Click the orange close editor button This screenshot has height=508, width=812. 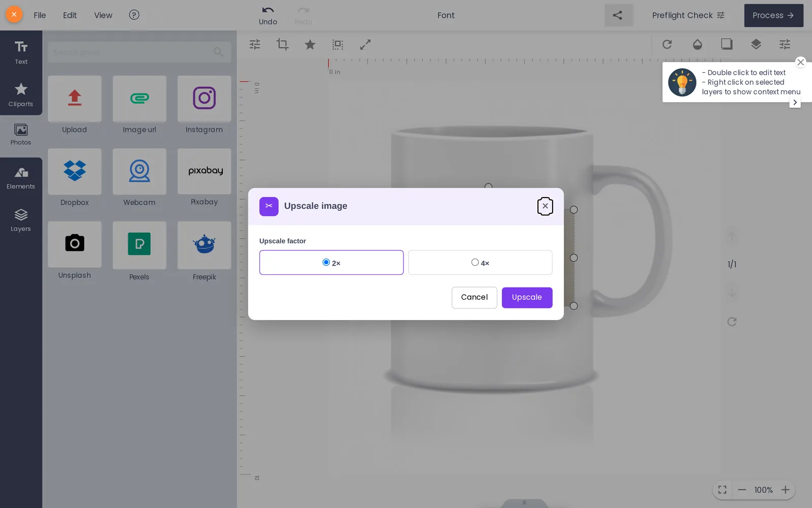[x=14, y=14]
